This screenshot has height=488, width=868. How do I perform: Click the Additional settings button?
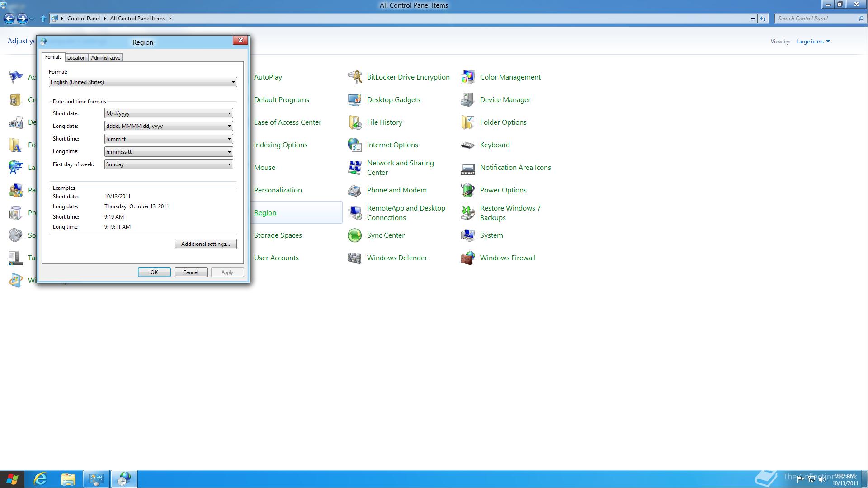(206, 244)
